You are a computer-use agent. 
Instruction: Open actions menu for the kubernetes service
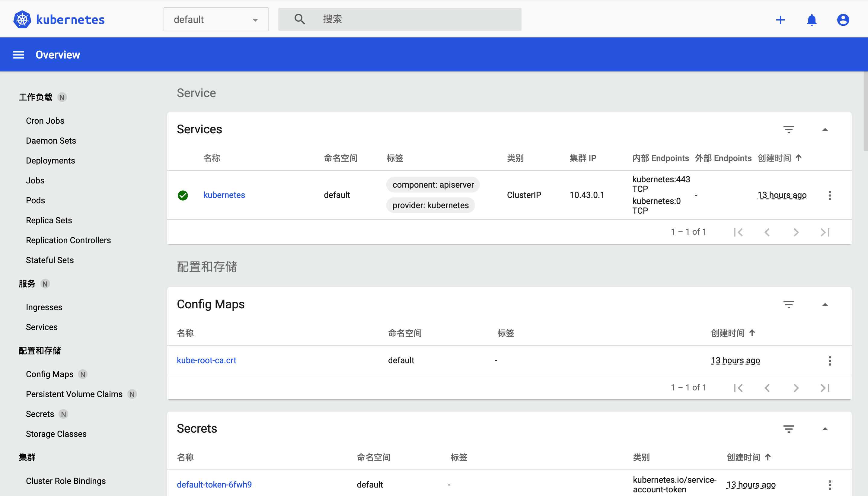(x=829, y=195)
